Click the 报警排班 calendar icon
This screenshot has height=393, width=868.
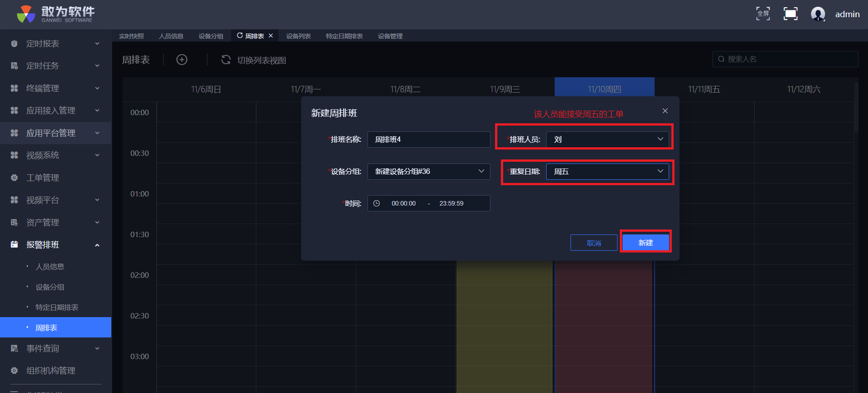pos(14,244)
